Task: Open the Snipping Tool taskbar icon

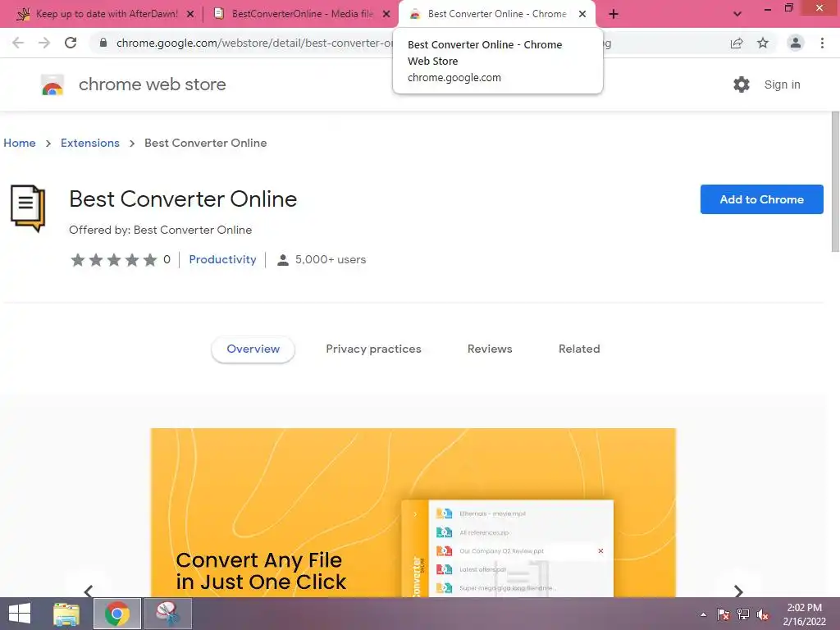Action: coord(168,614)
